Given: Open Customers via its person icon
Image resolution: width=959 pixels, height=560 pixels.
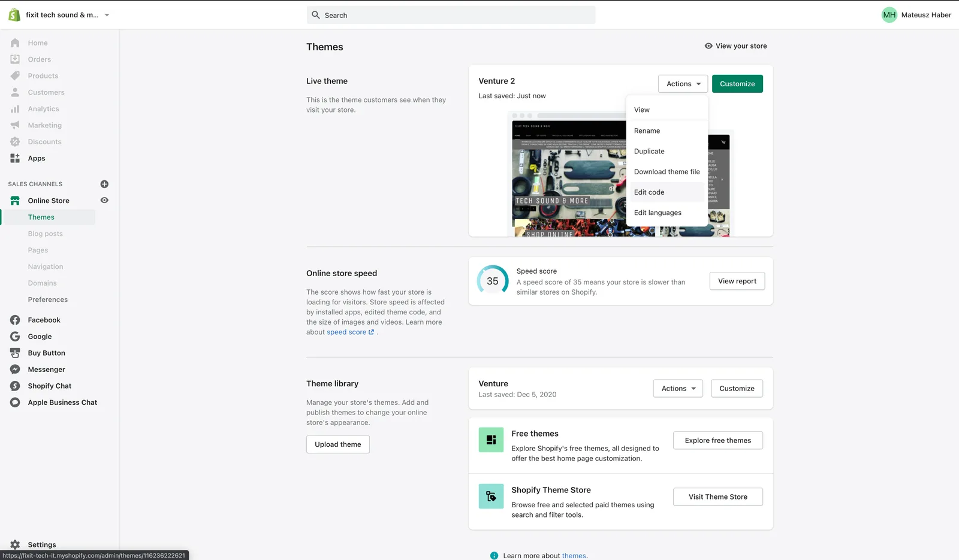Looking at the screenshot, I should pyautogui.click(x=15, y=92).
